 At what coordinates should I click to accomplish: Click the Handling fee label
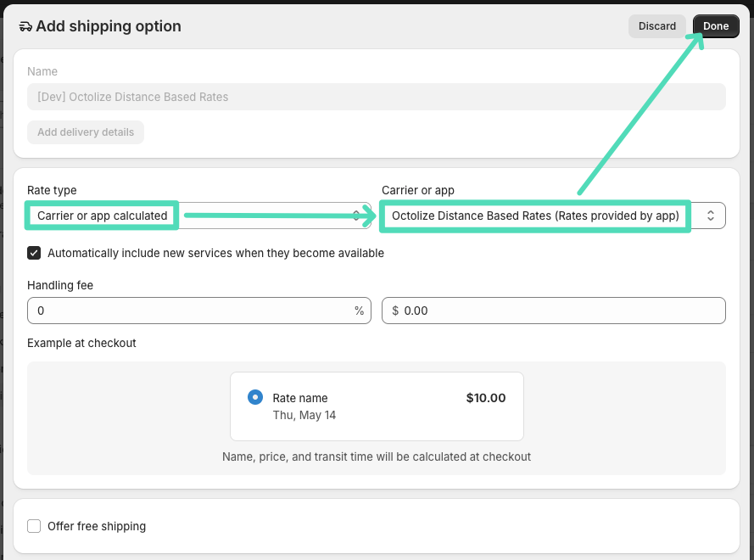pos(60,285)
